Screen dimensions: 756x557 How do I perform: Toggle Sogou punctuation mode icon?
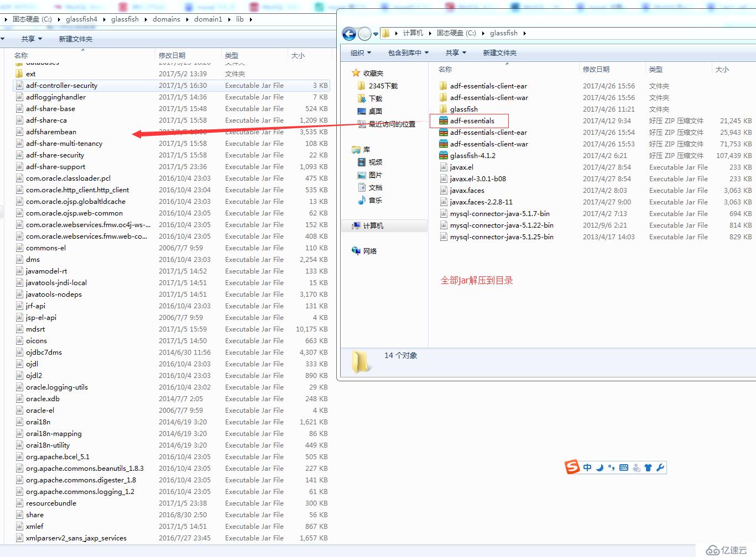coord(611,467)
